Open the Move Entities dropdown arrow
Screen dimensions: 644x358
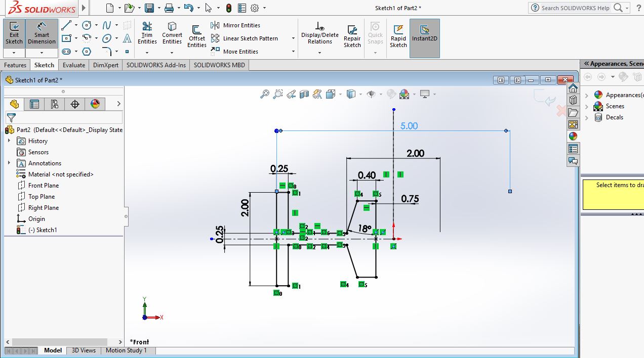tap(293, 52)
